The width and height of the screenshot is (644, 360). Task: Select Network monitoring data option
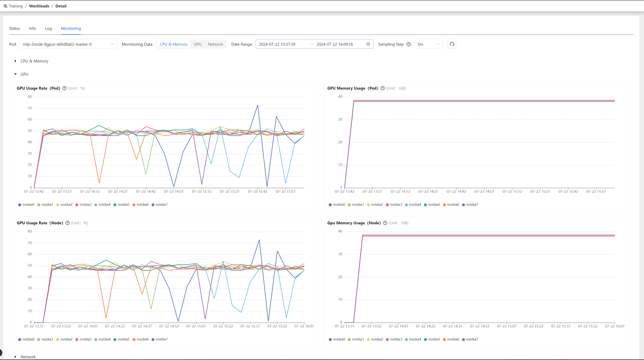click(x=215, y=44)
